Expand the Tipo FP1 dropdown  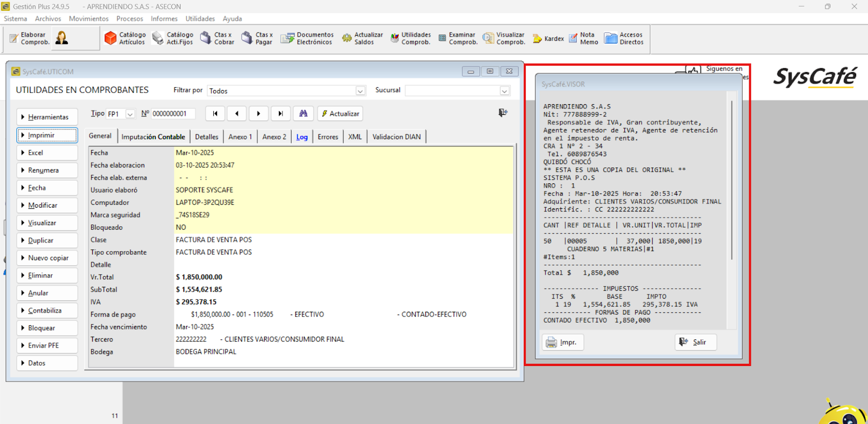tap(130, 114)
